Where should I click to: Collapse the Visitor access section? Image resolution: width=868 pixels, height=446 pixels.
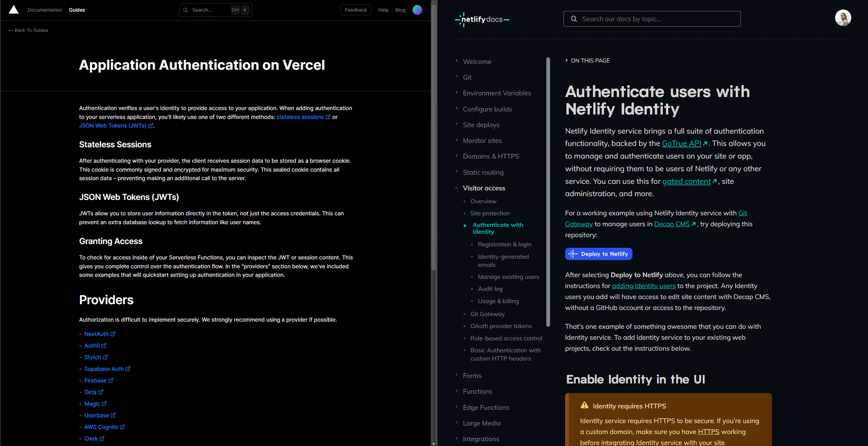[x=457, y=188]
